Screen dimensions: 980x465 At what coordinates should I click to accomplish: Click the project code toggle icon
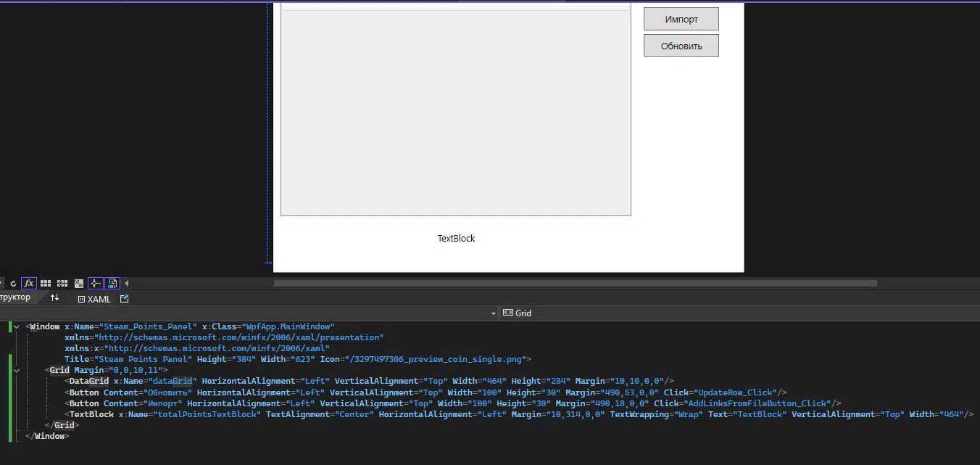point(112,284)
